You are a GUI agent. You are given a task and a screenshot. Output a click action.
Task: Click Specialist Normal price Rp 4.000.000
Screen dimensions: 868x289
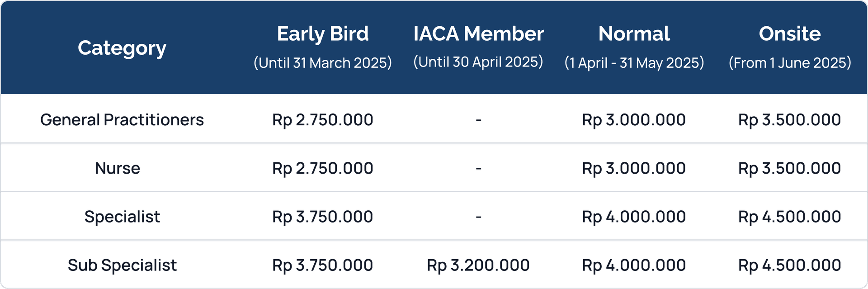pos(634,217)
